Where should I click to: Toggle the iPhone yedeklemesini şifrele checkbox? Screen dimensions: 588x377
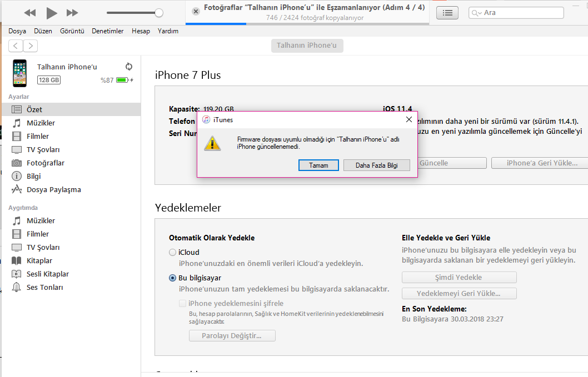(183, 304)
